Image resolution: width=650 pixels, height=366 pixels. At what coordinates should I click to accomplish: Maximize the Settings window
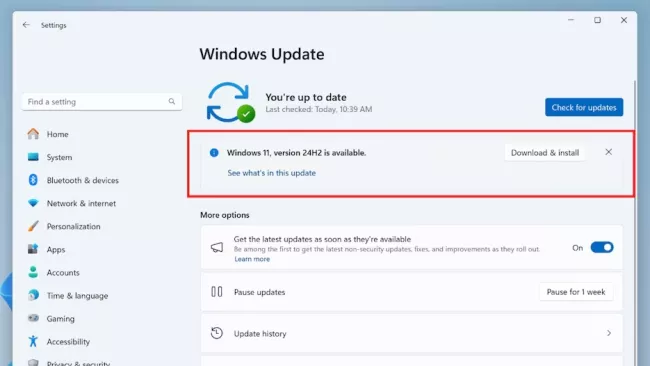click(597, 20)
